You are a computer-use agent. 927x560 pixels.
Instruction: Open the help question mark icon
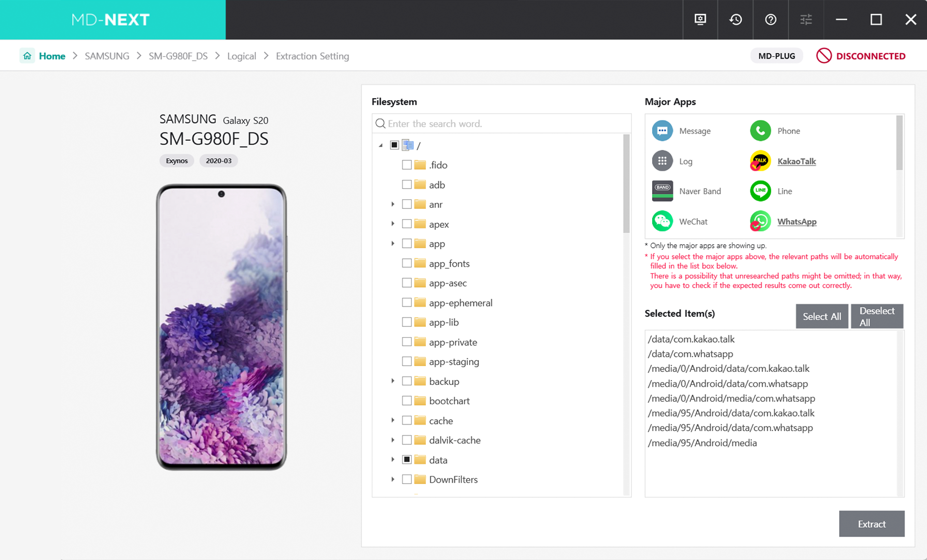tap(771, 19)
